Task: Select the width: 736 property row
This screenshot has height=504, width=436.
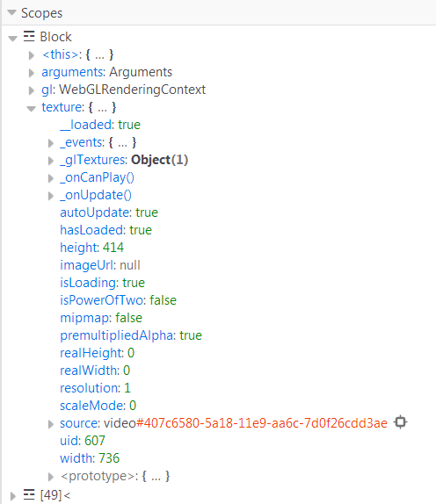Action: pos(90,458)
